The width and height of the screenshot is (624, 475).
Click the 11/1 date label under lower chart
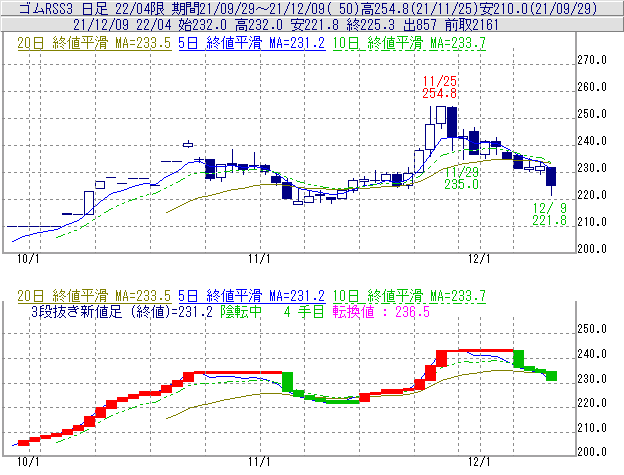click(259, 462)
